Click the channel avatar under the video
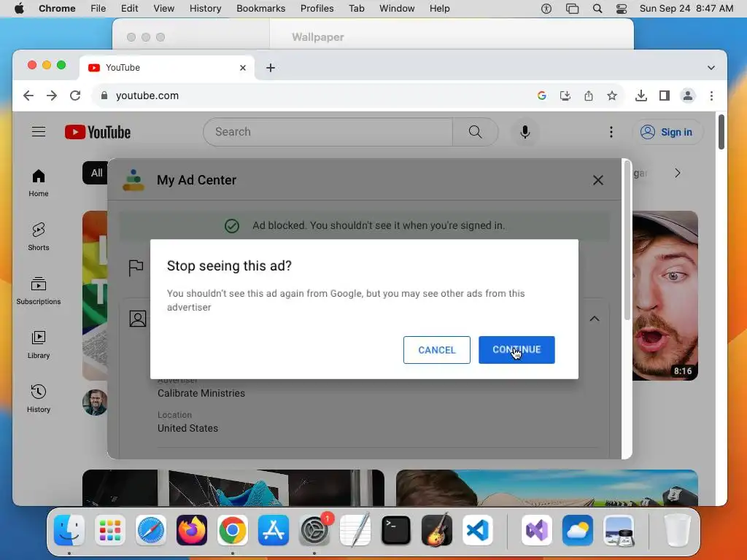 [95, 402]
